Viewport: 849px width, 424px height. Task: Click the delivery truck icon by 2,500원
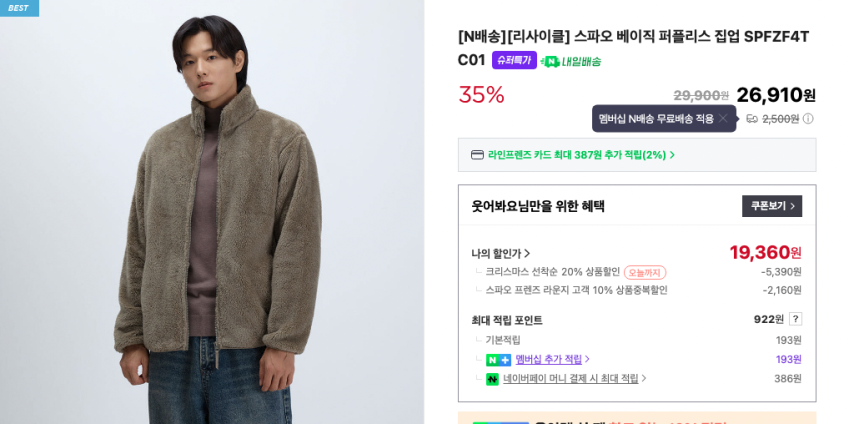coord(752,119)
